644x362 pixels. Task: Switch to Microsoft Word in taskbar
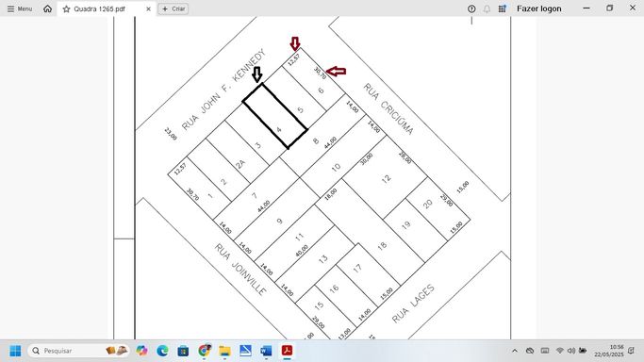tap(266, 351)
